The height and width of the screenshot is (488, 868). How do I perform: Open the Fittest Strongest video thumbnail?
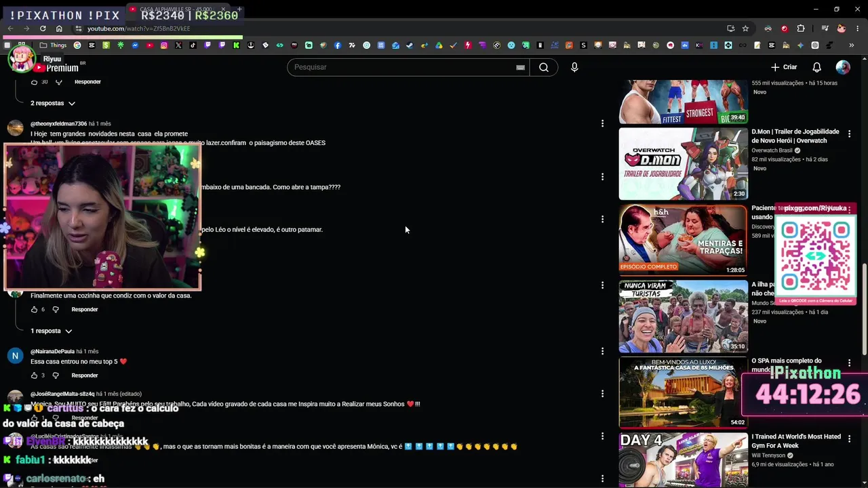(683, 102)
